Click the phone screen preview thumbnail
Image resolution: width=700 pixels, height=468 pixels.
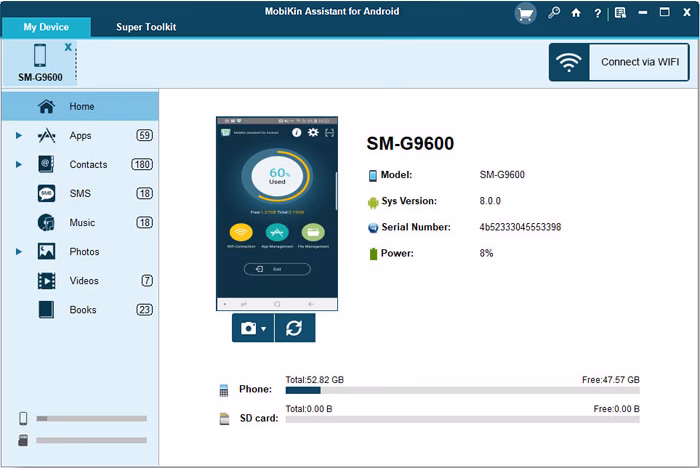click(277, 213)
